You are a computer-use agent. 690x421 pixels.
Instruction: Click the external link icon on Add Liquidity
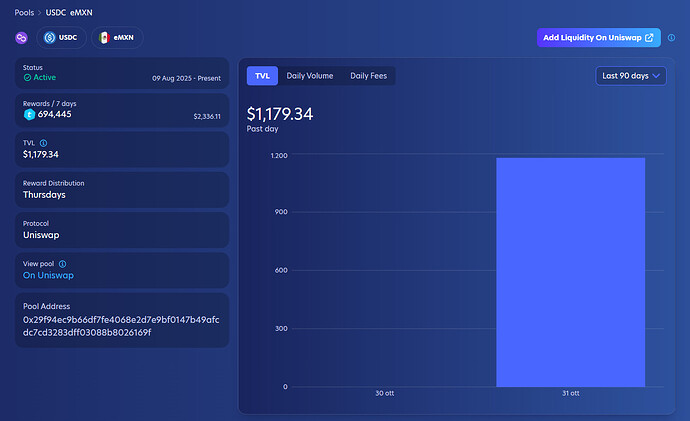click(x=649, y=38)
